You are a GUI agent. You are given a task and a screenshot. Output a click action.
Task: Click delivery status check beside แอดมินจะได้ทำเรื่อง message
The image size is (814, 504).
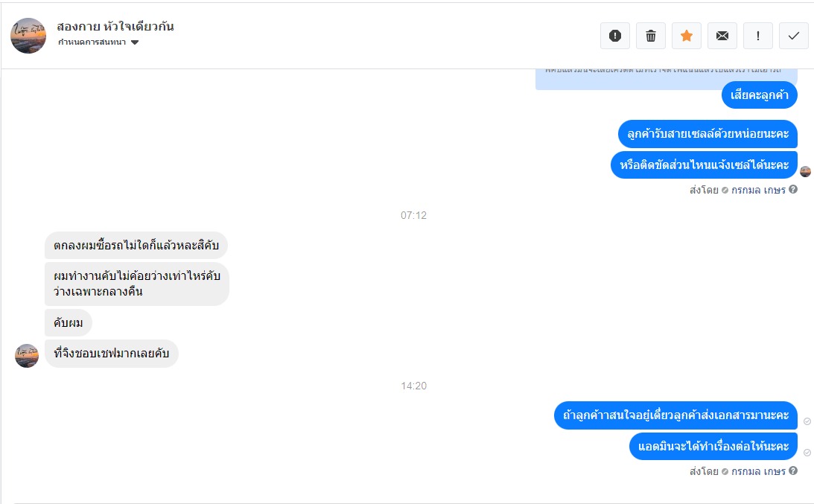click(x=807, y=453)
